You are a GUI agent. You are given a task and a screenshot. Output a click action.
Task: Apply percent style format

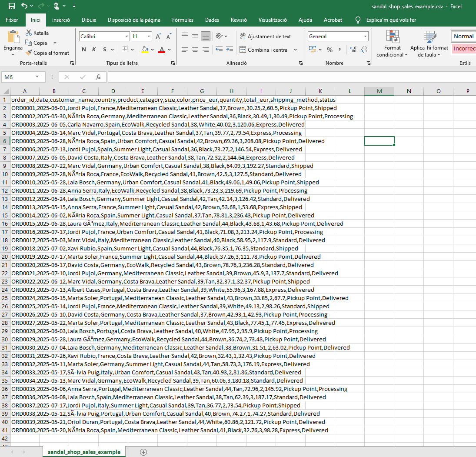(x=330, y=50)
